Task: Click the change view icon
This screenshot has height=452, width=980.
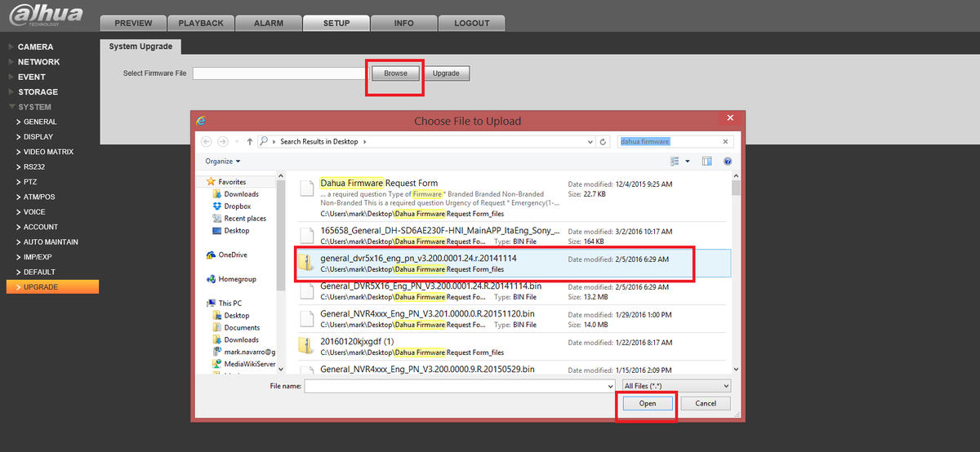Action: (675, 162)
